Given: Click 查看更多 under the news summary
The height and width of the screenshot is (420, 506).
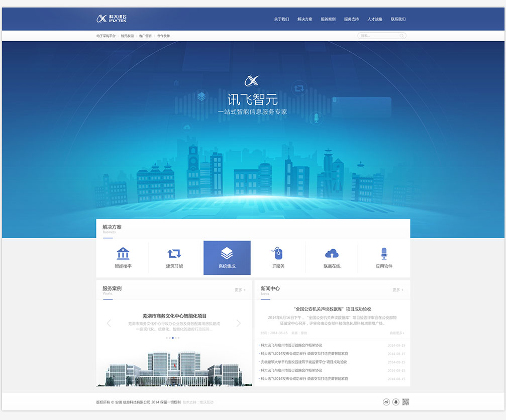Looking at the screenshot, I should tap(396, 333).
